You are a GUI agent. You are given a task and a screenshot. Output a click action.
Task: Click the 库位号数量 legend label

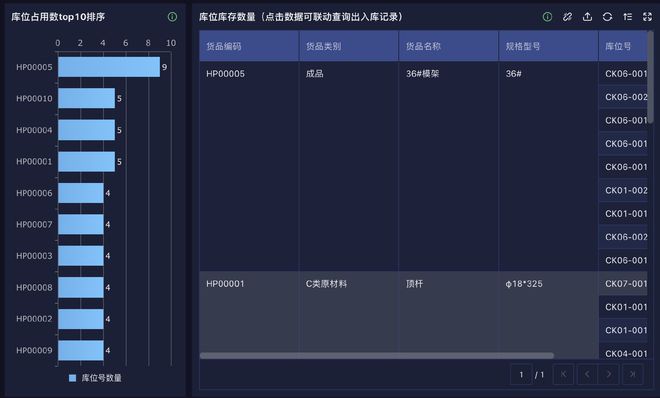pyautogui.click(x=101, y=378)
